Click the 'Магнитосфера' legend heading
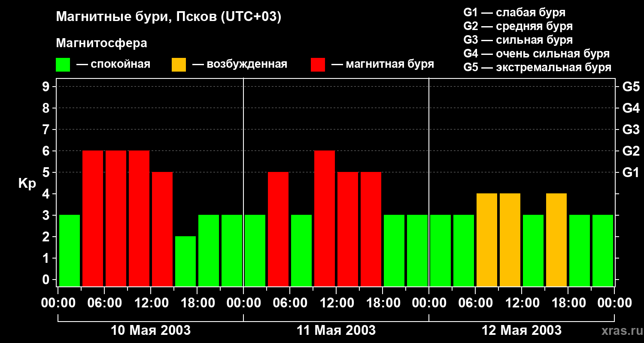 coord(101,43)
